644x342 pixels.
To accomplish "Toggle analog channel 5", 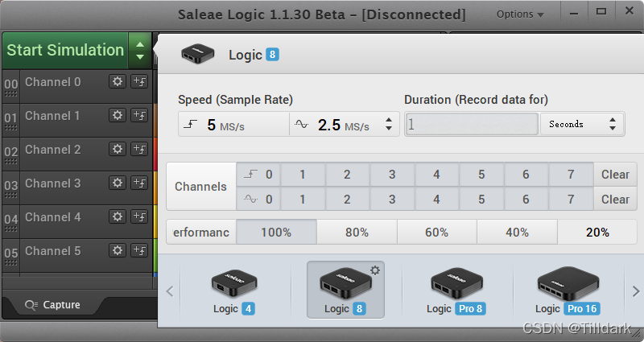I will pos(481,199).
